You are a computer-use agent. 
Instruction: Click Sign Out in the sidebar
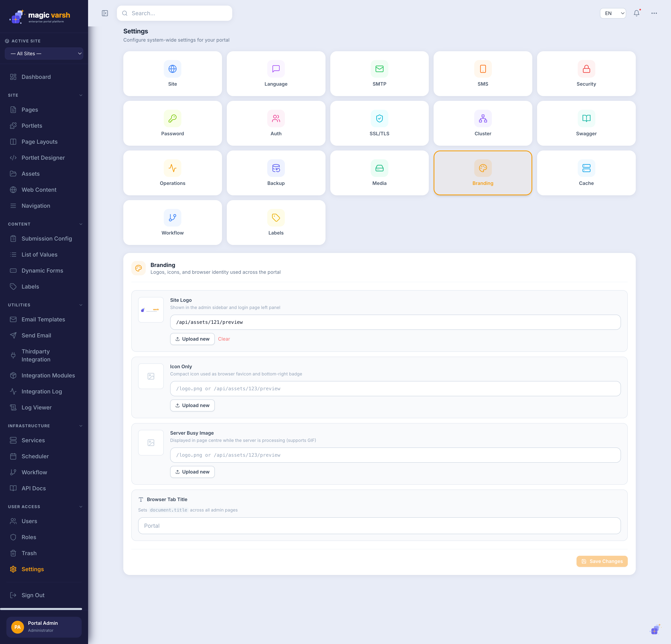(44, 595)
